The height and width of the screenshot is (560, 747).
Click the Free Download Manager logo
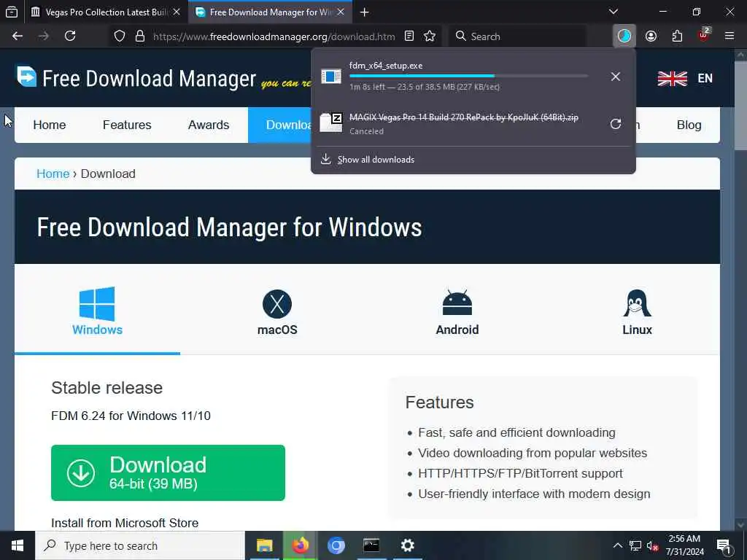tap(136, 78)
